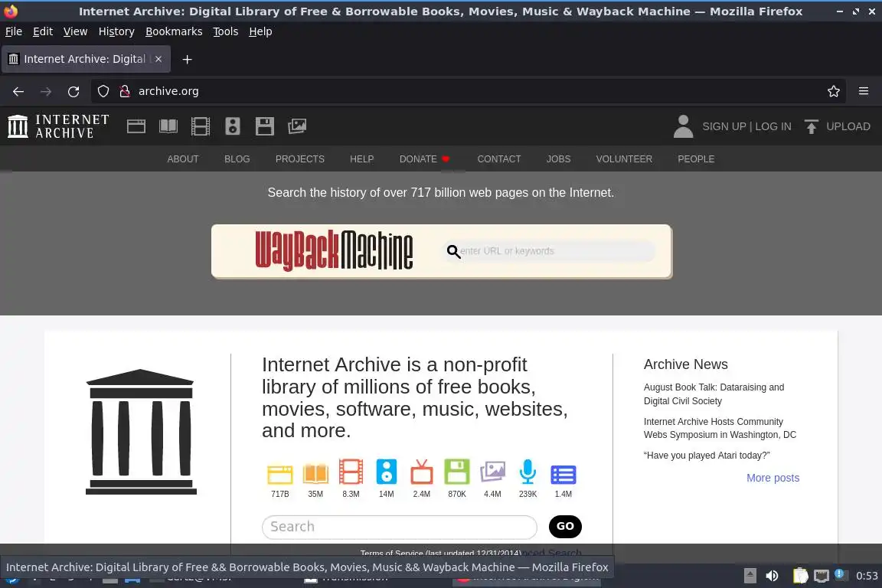Click the clock showing 0:53 in tray
The image size is (882, 588).
(x=867, y=576)
